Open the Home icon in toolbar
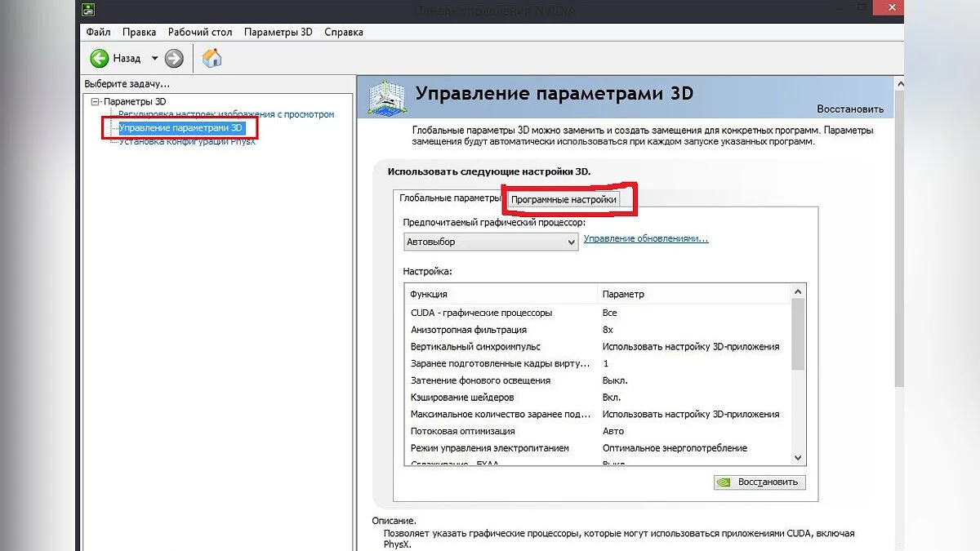Image resolution: width=980 pixels, height=551 pixels. [x=212, y=58]
